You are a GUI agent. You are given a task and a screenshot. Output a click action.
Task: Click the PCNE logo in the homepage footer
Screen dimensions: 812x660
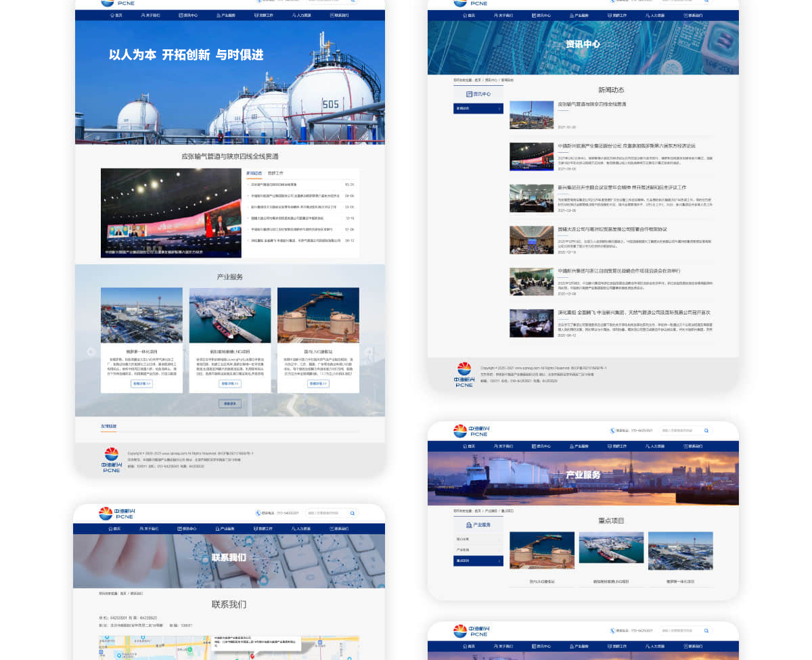click(112, 458)
